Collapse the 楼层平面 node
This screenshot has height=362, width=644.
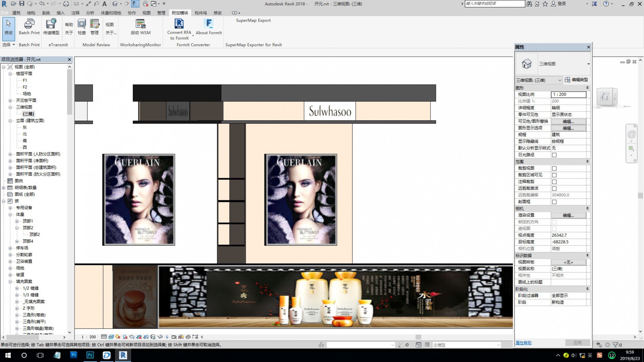(10, 74)
